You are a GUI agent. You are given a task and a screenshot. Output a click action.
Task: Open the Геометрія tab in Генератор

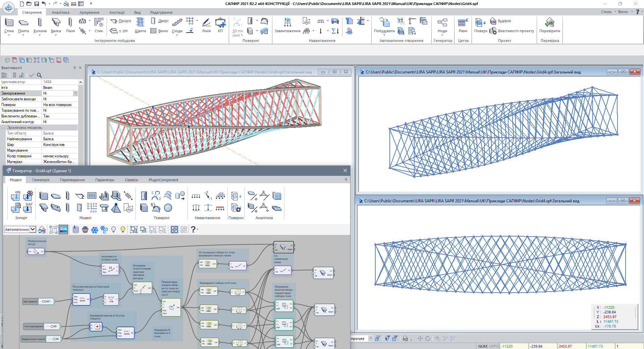pyautogui.click(x=41, y=180)
